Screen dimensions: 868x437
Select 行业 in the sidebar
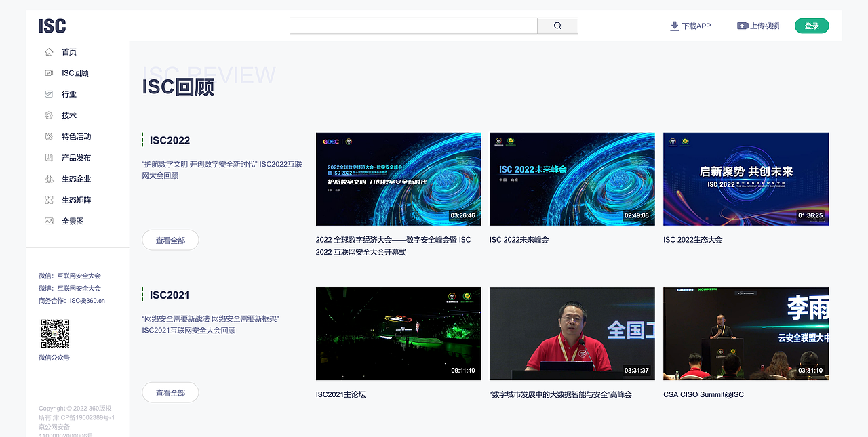pos(69,94)
